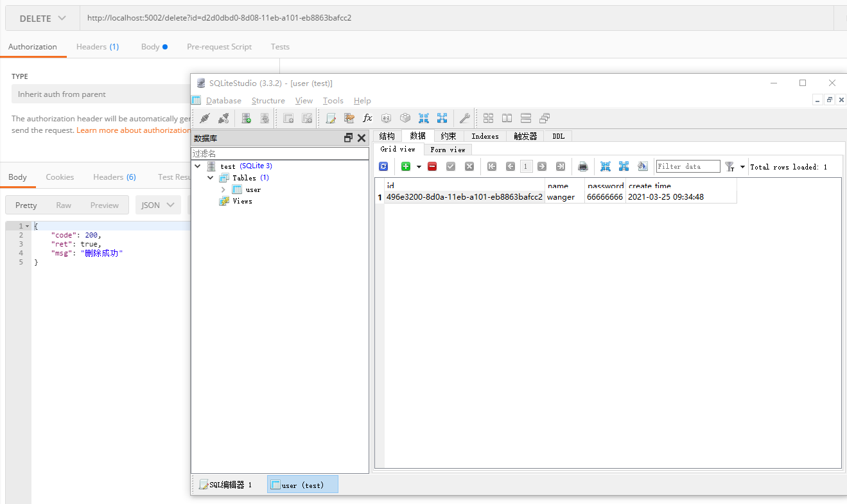Image resolution: width=847 pixels, height=504 pixels.
Task: Click the Learn more about authorization link
Action: pyautogui.click(x=134, y=130)
